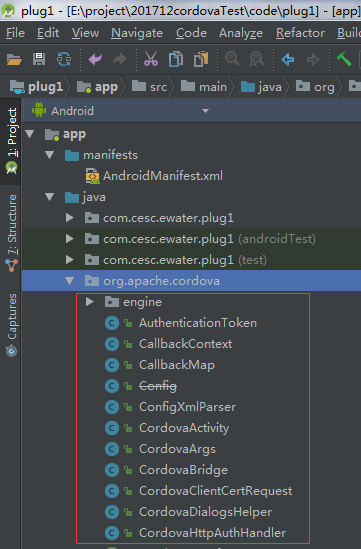Click AndroidManifest.xml file icon

pos(92,176)
